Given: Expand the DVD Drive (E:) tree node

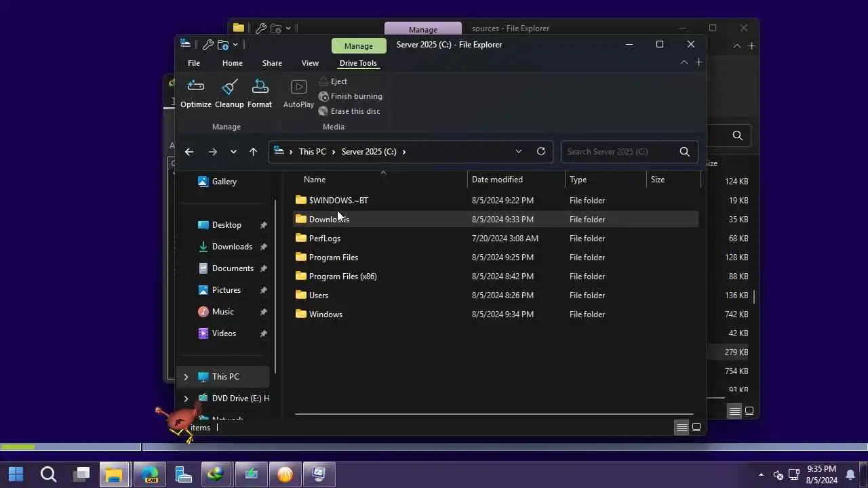Looking at the screenshot, I should point(186,399).
